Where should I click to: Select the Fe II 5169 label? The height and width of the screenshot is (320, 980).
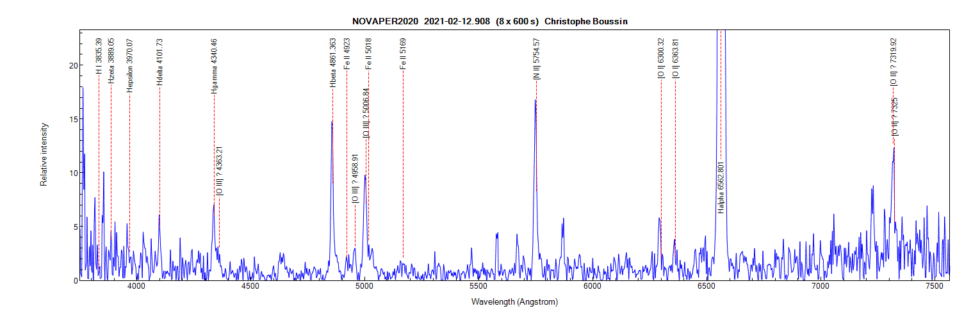click(403, 54)
